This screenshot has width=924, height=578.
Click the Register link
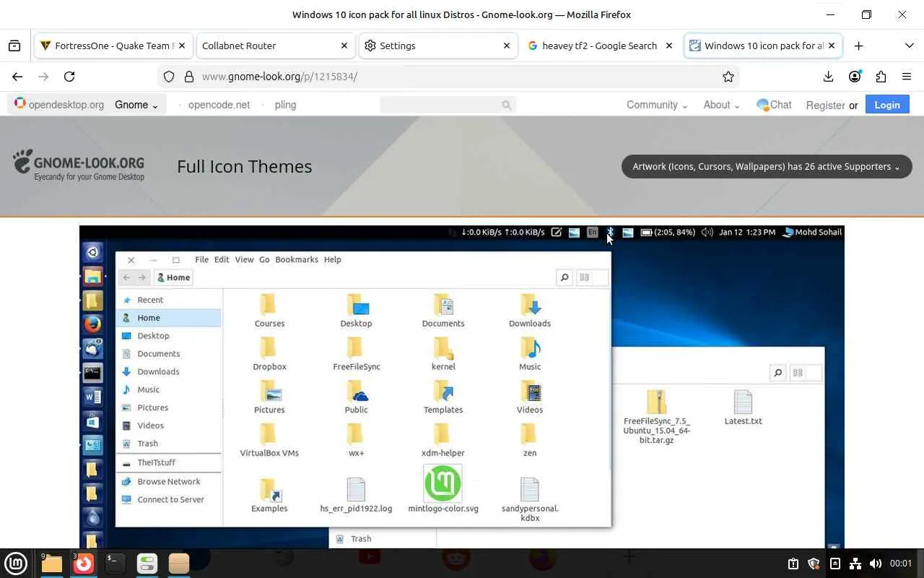[x=825, y=105]
